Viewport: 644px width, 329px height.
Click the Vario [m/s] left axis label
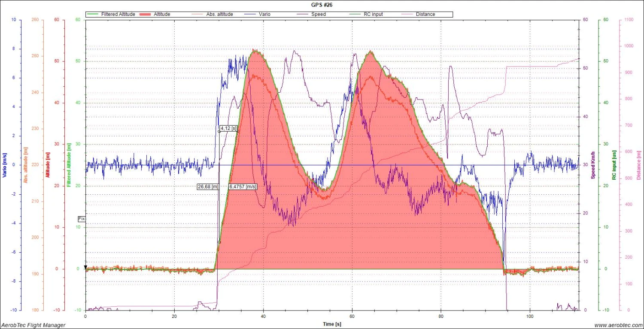[x=4, y=164]
